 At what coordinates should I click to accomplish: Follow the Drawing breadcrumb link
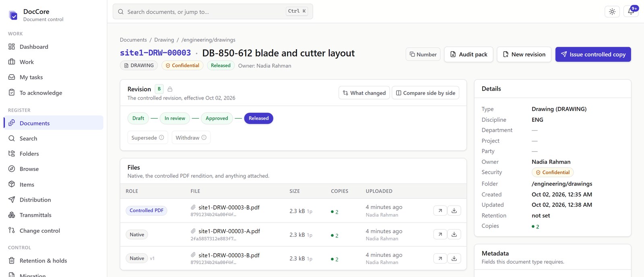coord(164,40)
